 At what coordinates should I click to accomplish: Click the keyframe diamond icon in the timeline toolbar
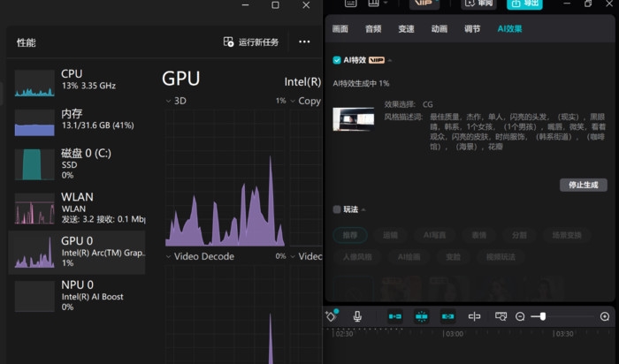(x=331, y=316)
